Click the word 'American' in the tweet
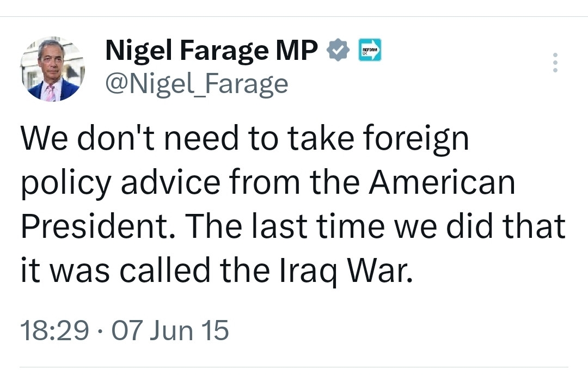The image size is (588, 381). coord(442,183)
